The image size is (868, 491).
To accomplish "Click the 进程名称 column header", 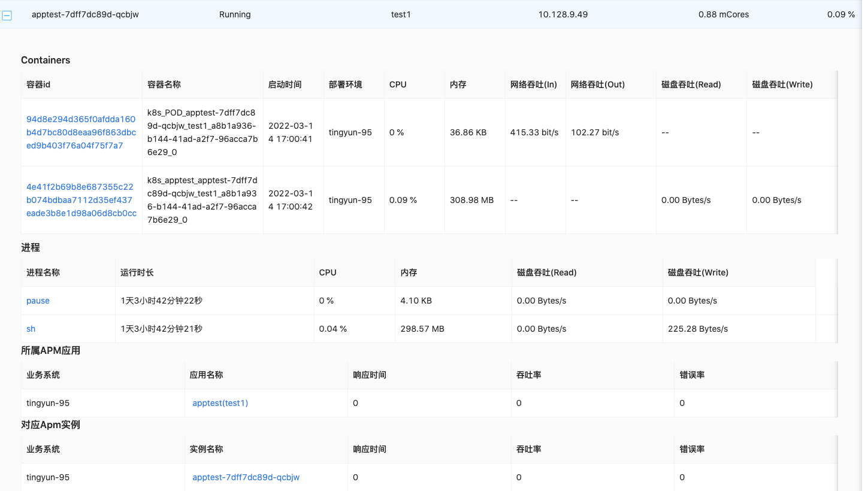I will pyautogui.click(x=43, y=272).
